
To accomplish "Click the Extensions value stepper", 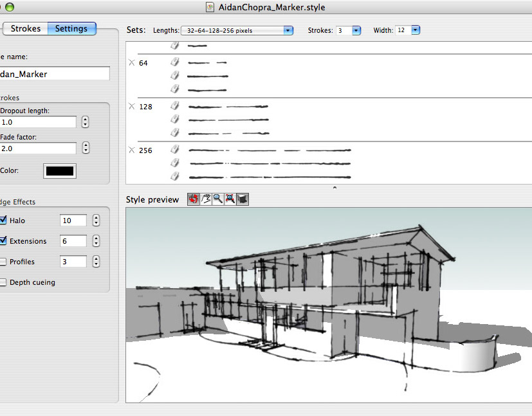I will pyautogui.click(x=96, y=240).
